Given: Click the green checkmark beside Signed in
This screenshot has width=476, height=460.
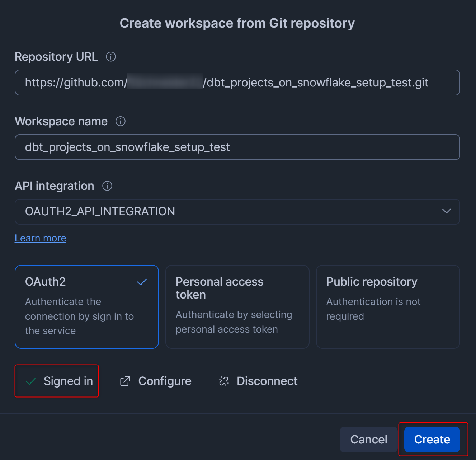Looking at the screenshot, I should click(31, 381).
